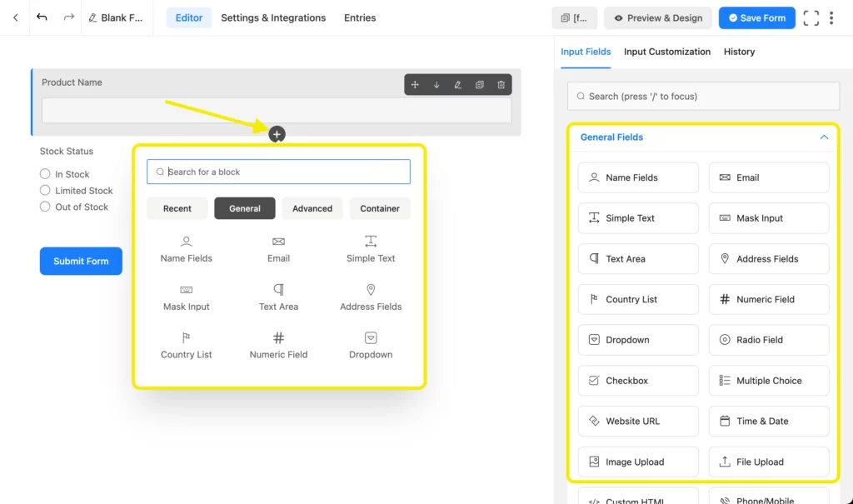The width and height of the screenshot is (853, 504).
Task: Click the delete trash icon on Product Name field
Action: [501, 85]
